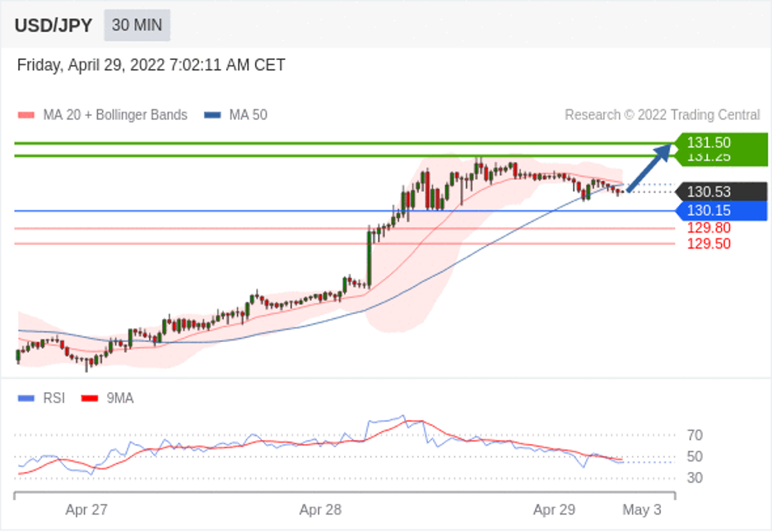Click the Apr 28 date axis label
This screenshot has width=772, height=532.
(320, 510)
